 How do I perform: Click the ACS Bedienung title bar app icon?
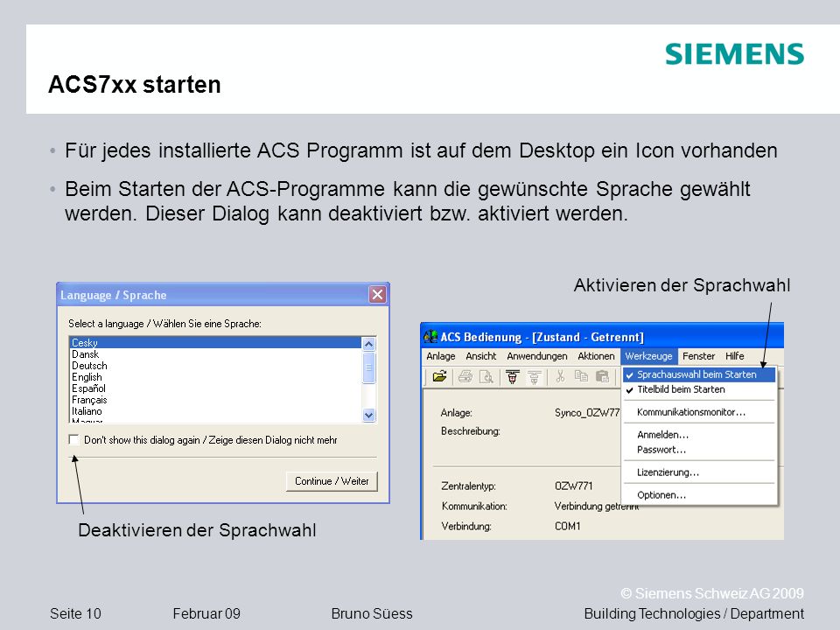430,337
